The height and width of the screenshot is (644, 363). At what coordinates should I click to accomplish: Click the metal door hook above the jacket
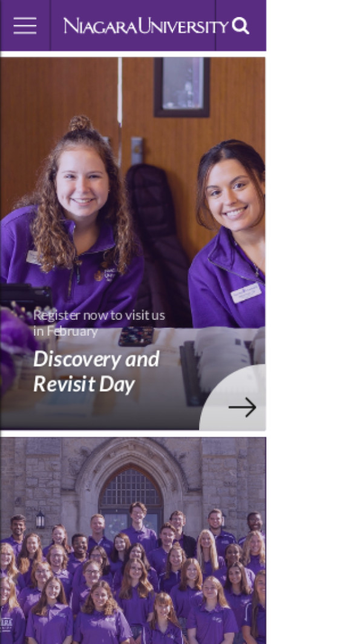point(137,151)
